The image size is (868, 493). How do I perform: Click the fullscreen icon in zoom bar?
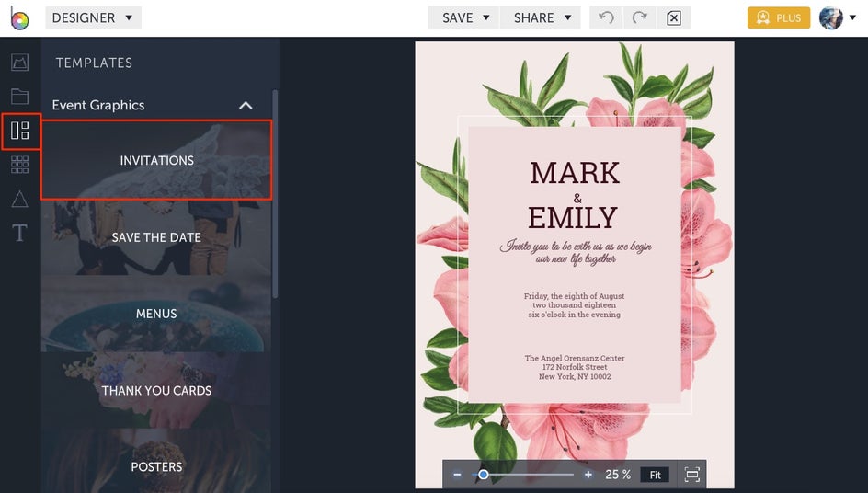(x=692, y=475)
